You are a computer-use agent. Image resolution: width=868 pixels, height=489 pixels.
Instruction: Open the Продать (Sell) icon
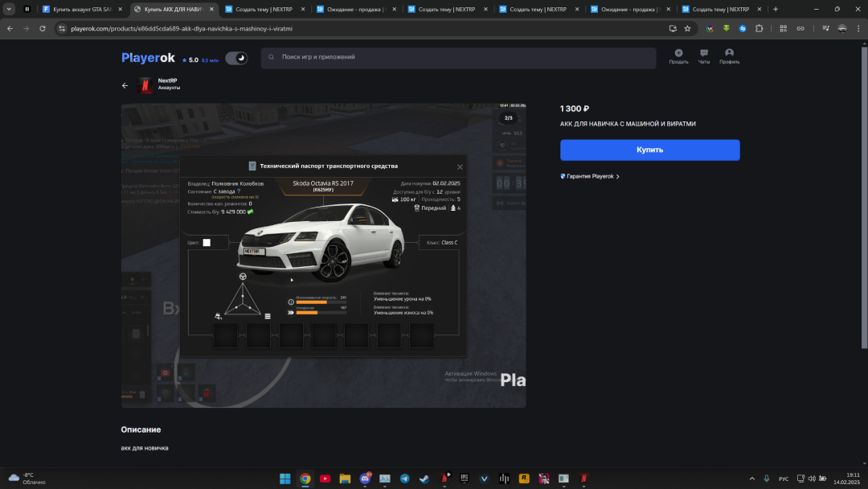coord(678,56)
